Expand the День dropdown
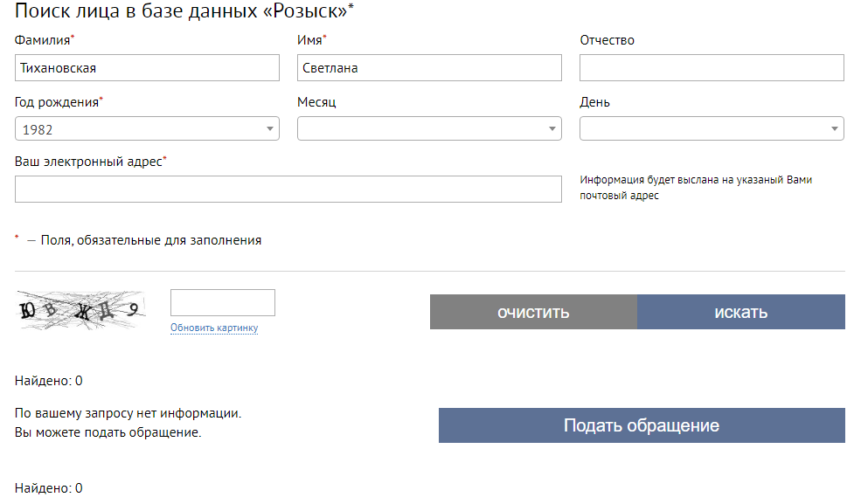The image size is (854, 504). click(x=712, y=129)
